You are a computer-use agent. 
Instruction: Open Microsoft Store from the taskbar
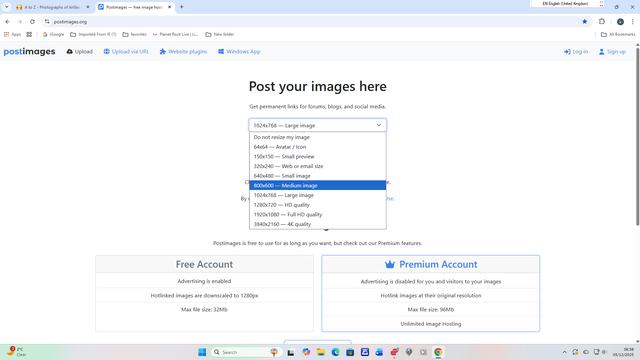[x=350, y=352]
